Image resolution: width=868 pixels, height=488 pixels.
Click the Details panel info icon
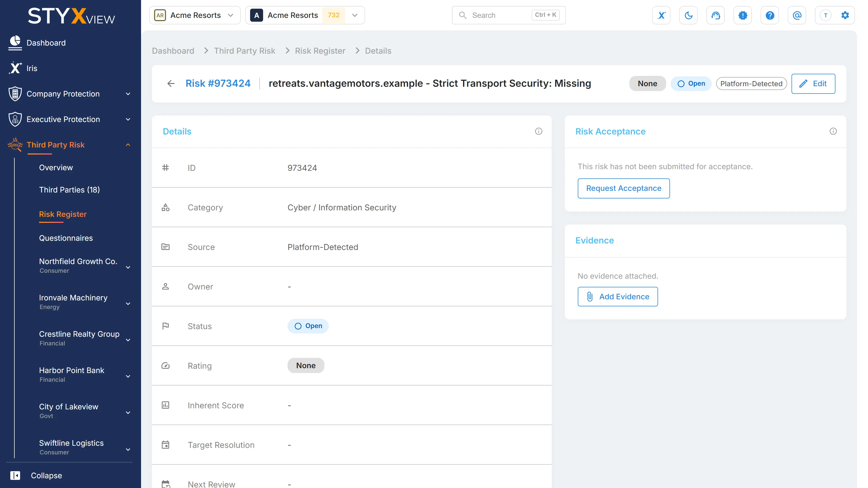[538, 131]
